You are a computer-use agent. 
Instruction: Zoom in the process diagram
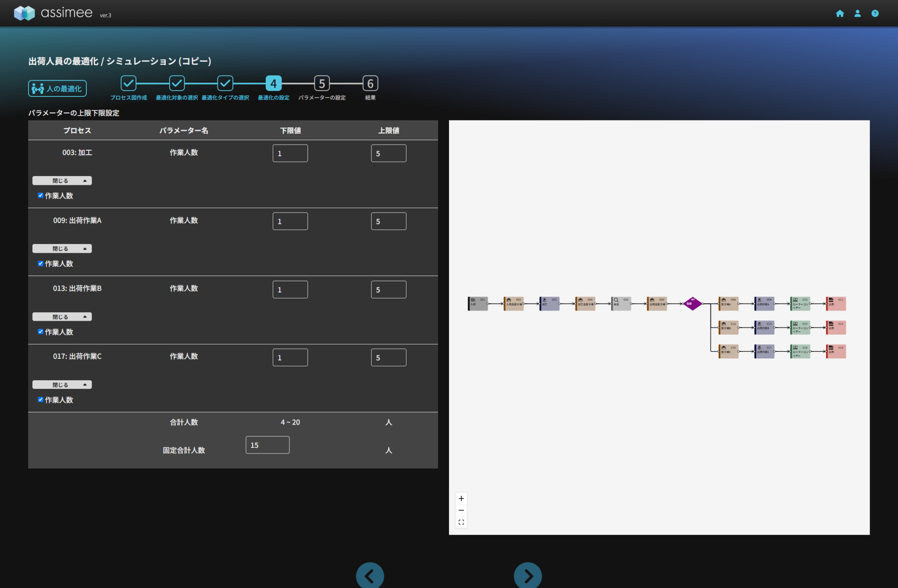[x=461, y=499]
